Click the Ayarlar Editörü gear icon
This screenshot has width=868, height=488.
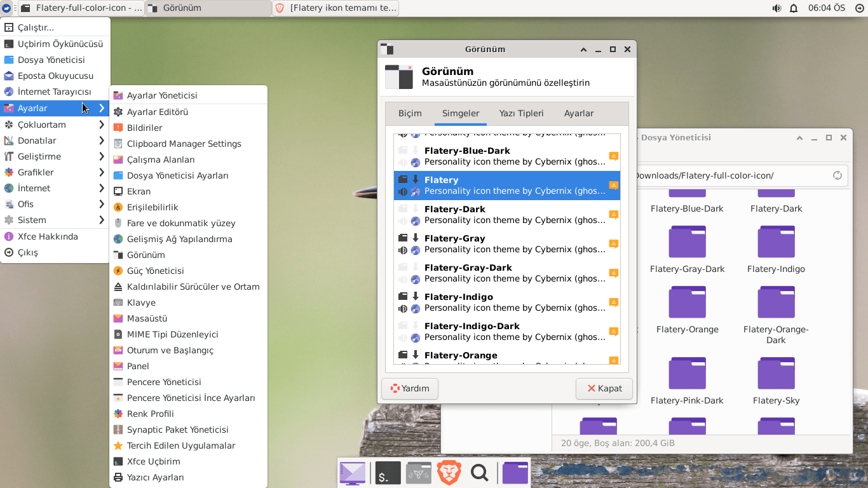pos(118,112)
